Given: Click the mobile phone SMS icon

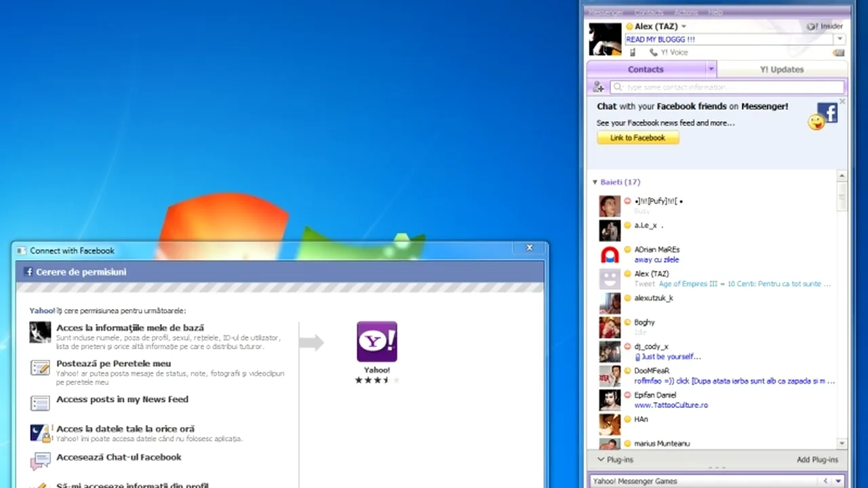Looking at the screenshot, I should click(633, 52).
